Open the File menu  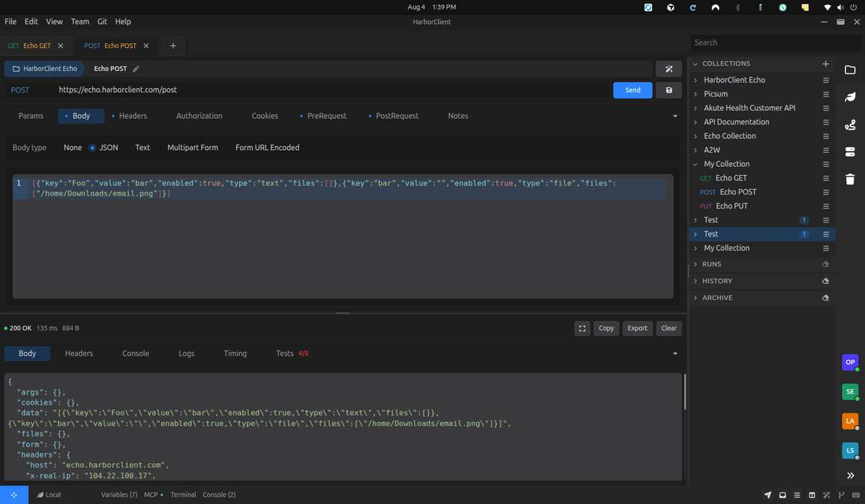pyautogui.click(x=11, y=22)
